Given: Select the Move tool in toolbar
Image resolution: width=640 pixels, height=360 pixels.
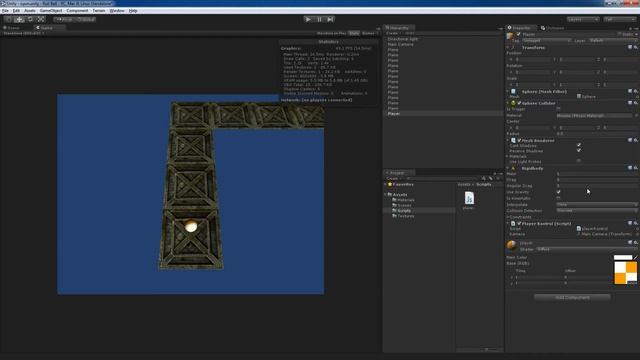Looking at the screenshot, I should coord(19,19).
